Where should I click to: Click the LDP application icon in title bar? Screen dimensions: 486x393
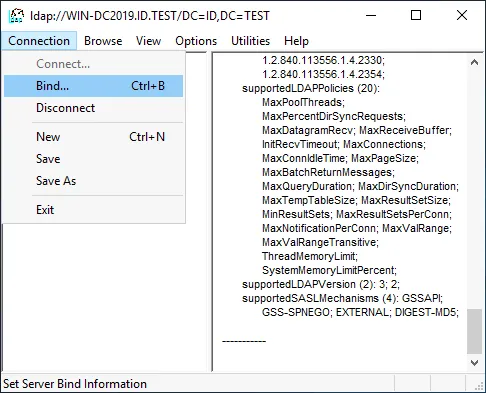pos(16,16)
